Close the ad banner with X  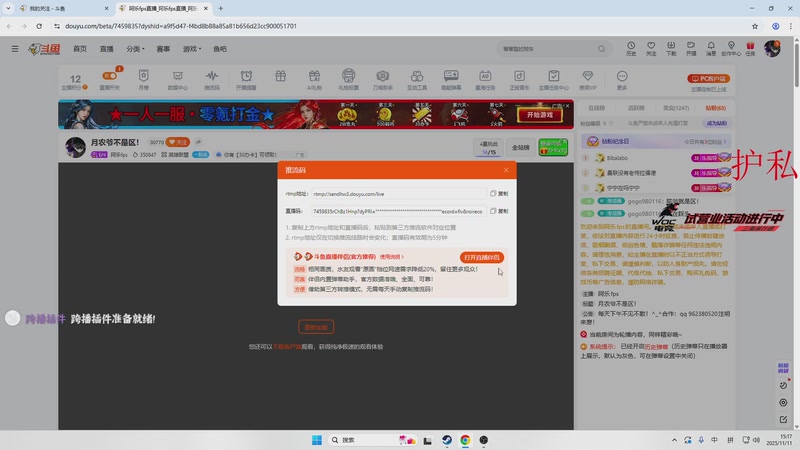pos(567,106)
